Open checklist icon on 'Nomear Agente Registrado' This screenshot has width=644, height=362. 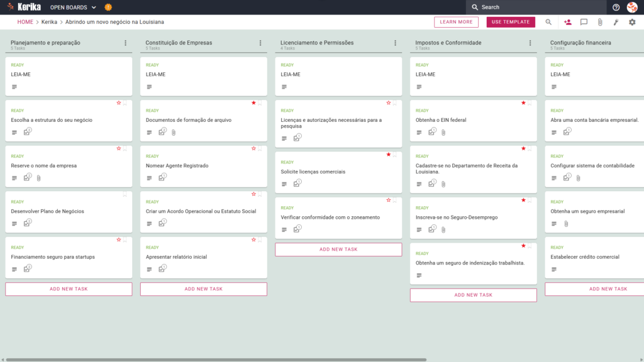pos(162,178)
